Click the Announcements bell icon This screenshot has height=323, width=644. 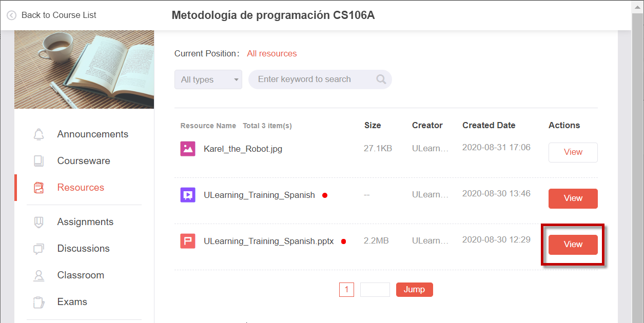click(x=38, y=134)
